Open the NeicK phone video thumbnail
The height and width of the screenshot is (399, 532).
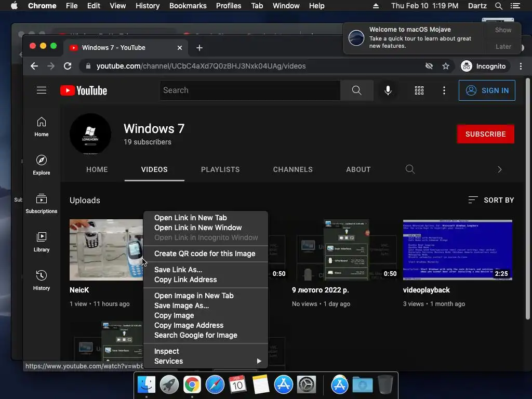click(106, 250)
